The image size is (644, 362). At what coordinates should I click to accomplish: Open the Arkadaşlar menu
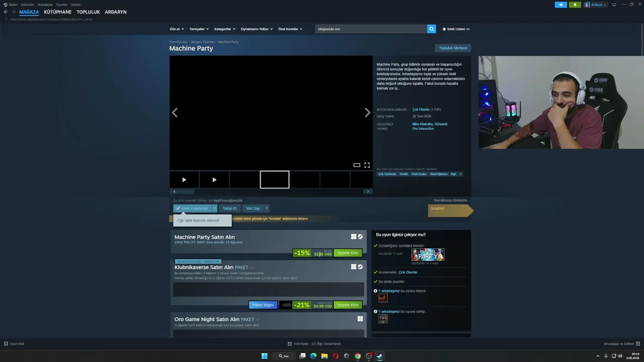coord(45,5)
